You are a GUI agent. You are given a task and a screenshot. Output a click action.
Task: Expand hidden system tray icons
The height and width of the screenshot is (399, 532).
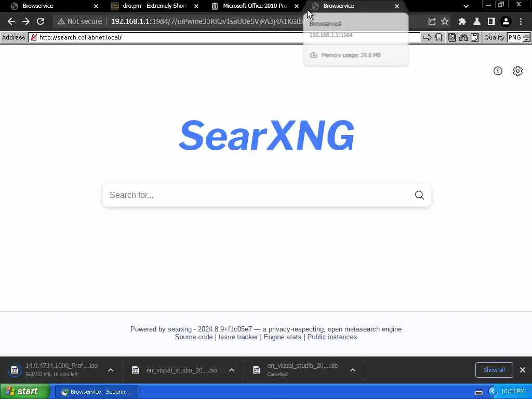(493, 392)
